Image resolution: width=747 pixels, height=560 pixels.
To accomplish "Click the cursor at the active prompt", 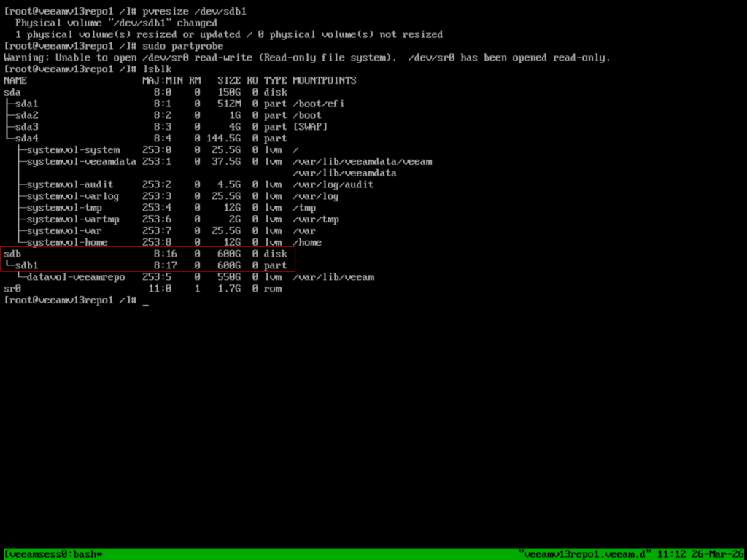I will click(146, 301).
